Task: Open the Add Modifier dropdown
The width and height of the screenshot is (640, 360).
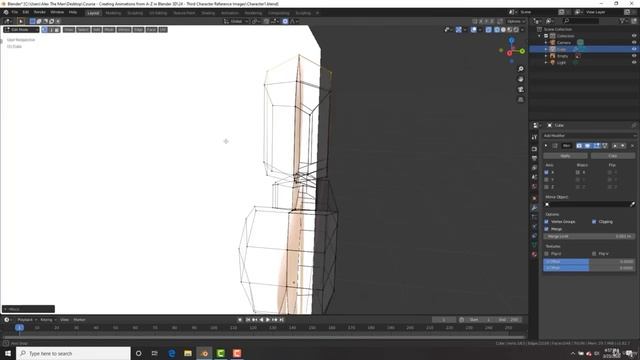Action: click(589, 136)
